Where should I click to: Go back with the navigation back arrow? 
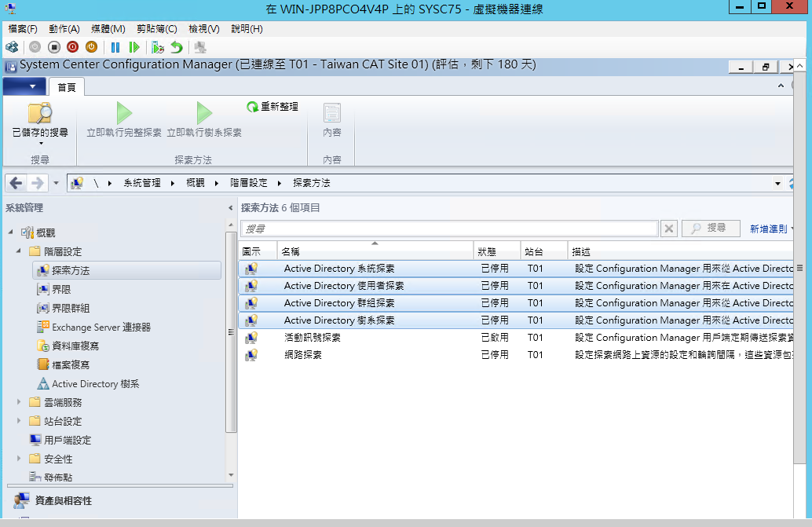tap(16, 183)
